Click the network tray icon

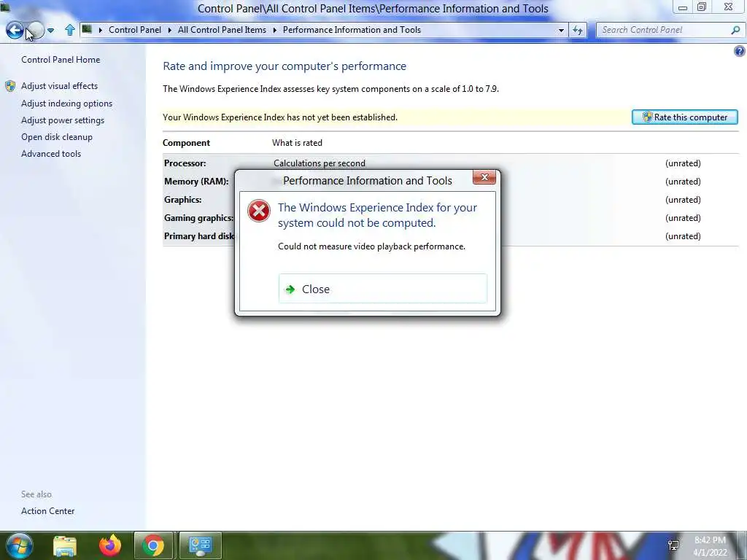pyautogui.click(x=673, y=545)
